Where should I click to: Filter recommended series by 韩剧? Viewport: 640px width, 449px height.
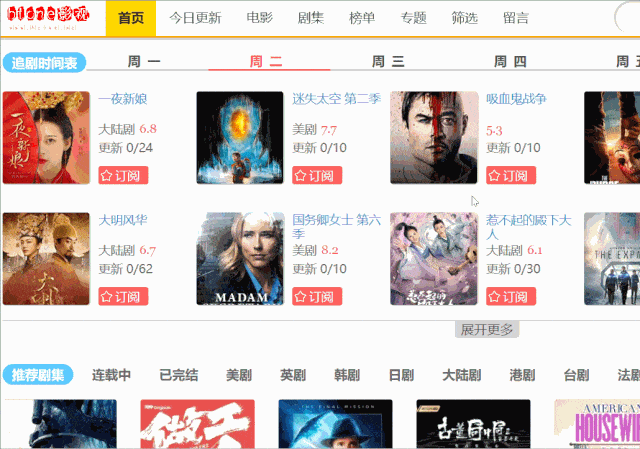click(x=347, y=375)
